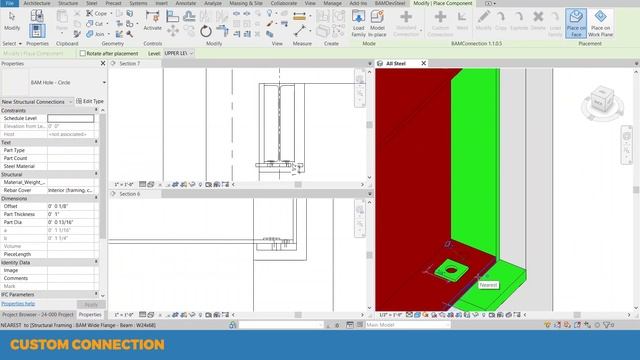Switch to the Collaborate ribbon tab
This screenshot has width=640, height=360.
284,3
